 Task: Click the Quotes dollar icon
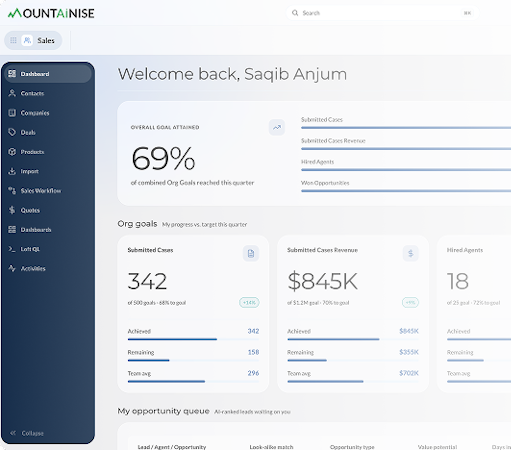point(12,210)
